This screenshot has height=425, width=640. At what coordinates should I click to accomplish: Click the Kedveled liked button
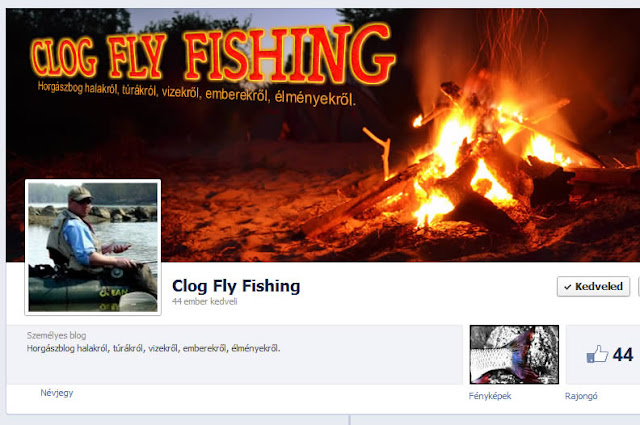[x=593, y=287]
